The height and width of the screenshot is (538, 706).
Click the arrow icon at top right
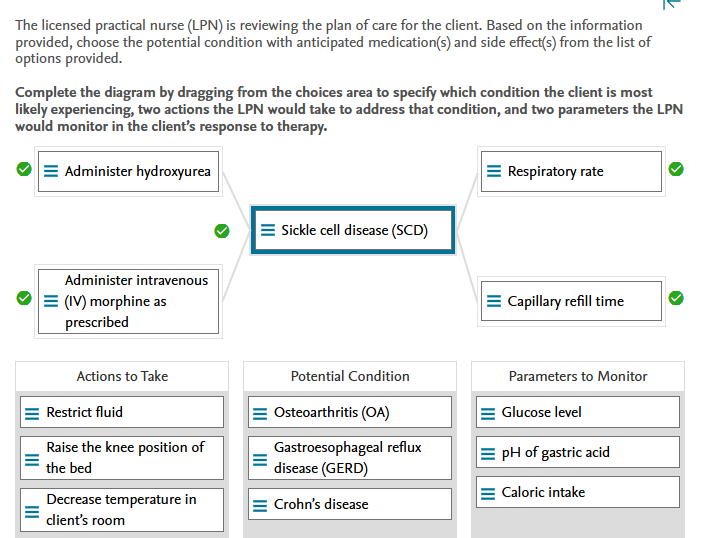pyautogui.click(x=672, y=4)
